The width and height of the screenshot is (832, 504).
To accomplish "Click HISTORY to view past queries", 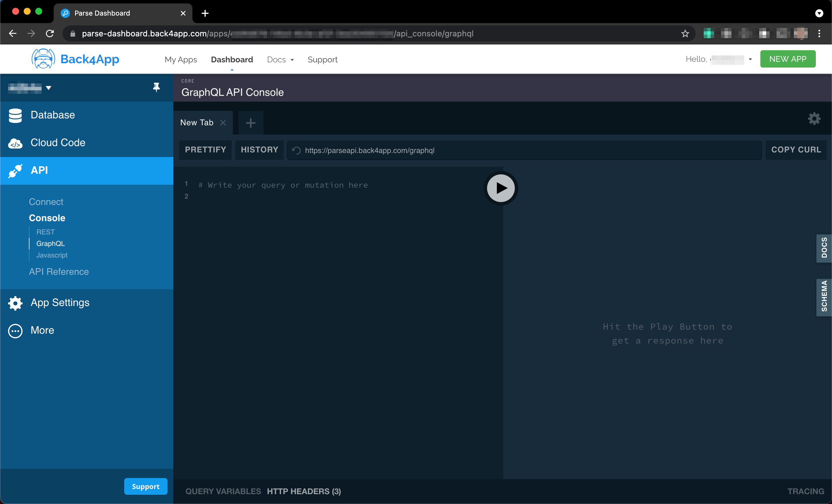I will pos(259,150).
